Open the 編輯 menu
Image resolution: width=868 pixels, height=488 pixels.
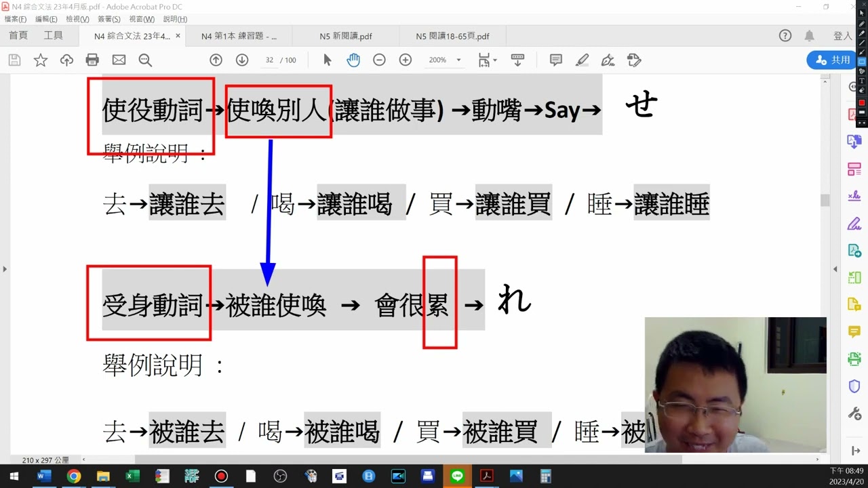click(46, 19)
